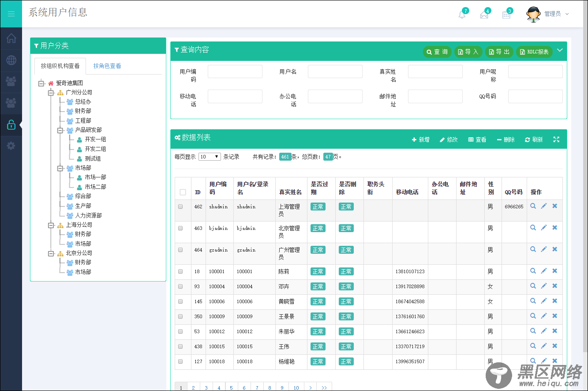
Task: Click the QQ号码 input field
Action: click(536, 96)
